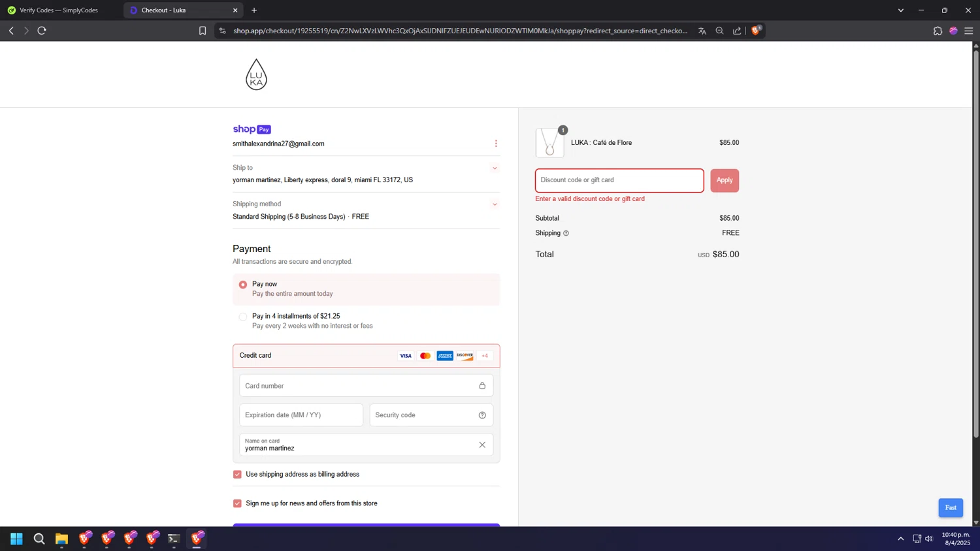
Task: Click the Café de Flore product thumbnail
Action: coord(550,142)
